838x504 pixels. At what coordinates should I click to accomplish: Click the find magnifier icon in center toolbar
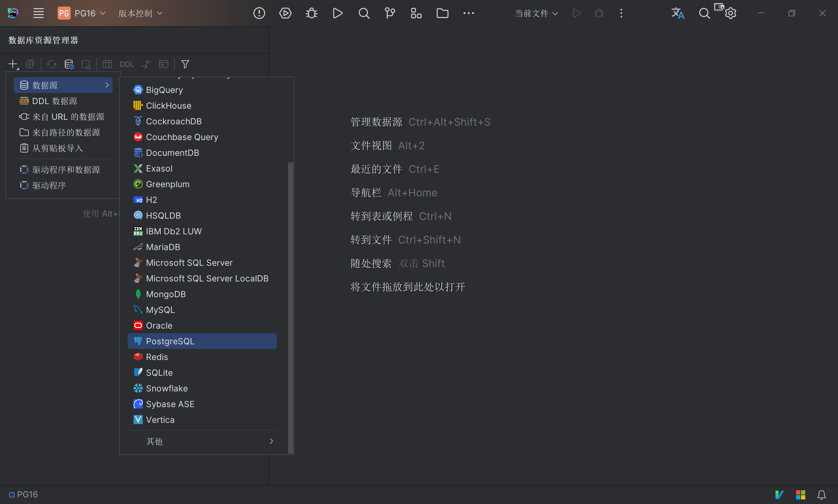tap(364, 13)
